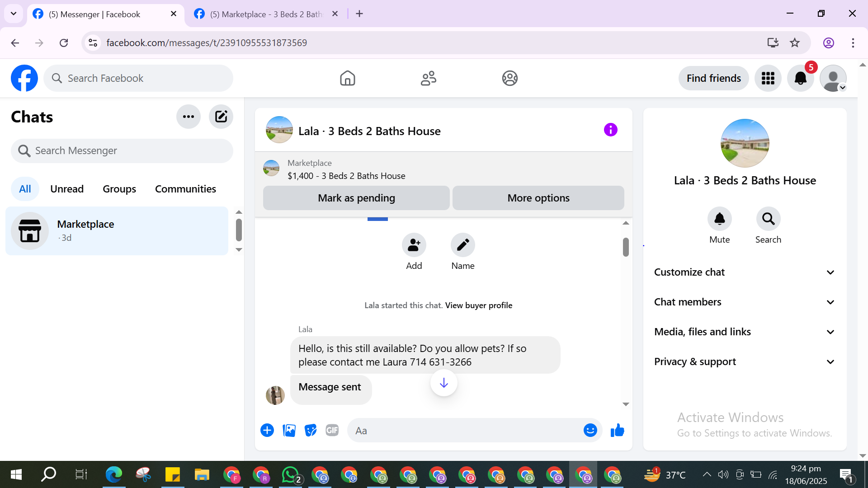Open File Explorer from the taskbar
The height and width of the screenshot is (488, 868).
(202, 474)
